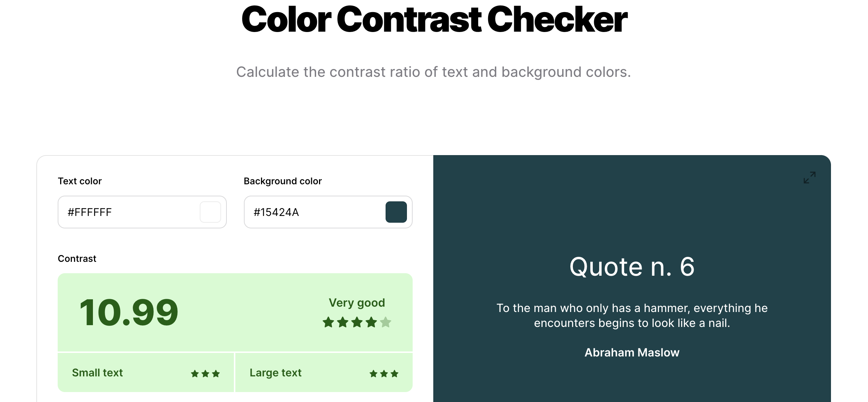Click the 10.99 contrast ratio value
Viewport: 868px width, 402px height.
pyautogui.click(x=129, y=313)
